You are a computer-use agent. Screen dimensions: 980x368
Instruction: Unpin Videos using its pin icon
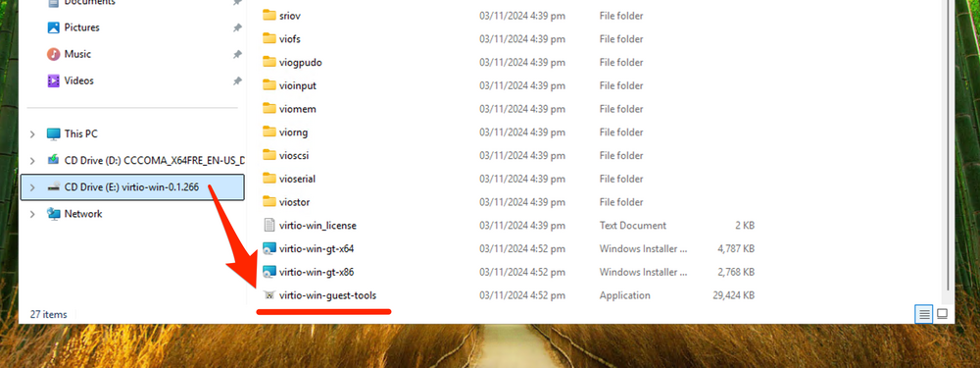tap(237, 80)
